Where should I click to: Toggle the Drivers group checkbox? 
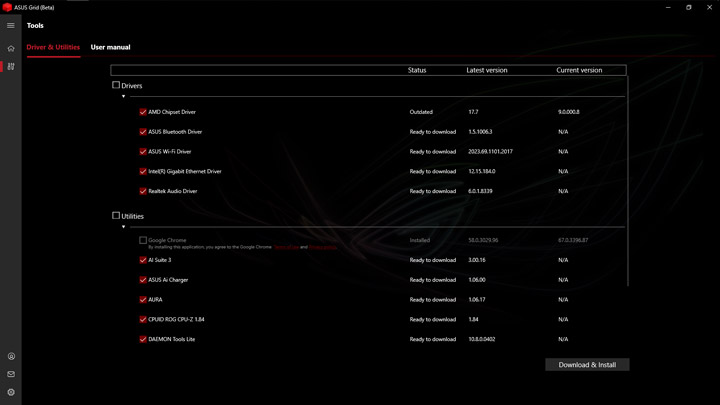(116, 85)
